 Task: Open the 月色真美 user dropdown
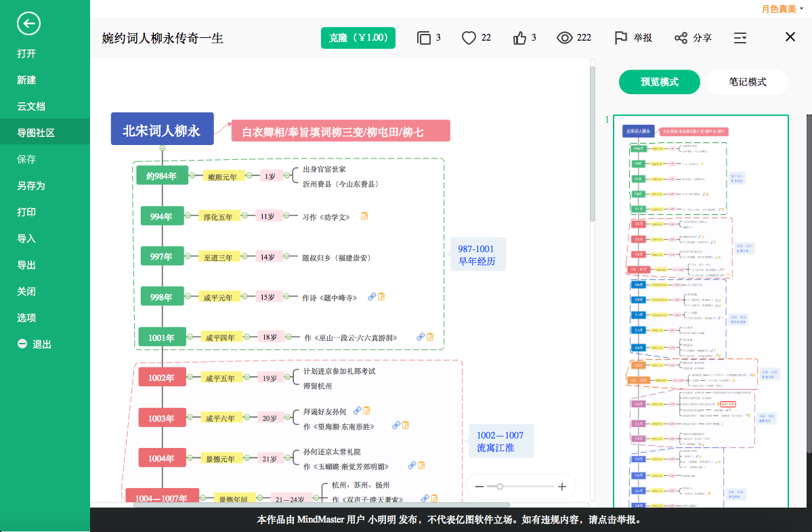pyautogui.click(x=782, y=9)
